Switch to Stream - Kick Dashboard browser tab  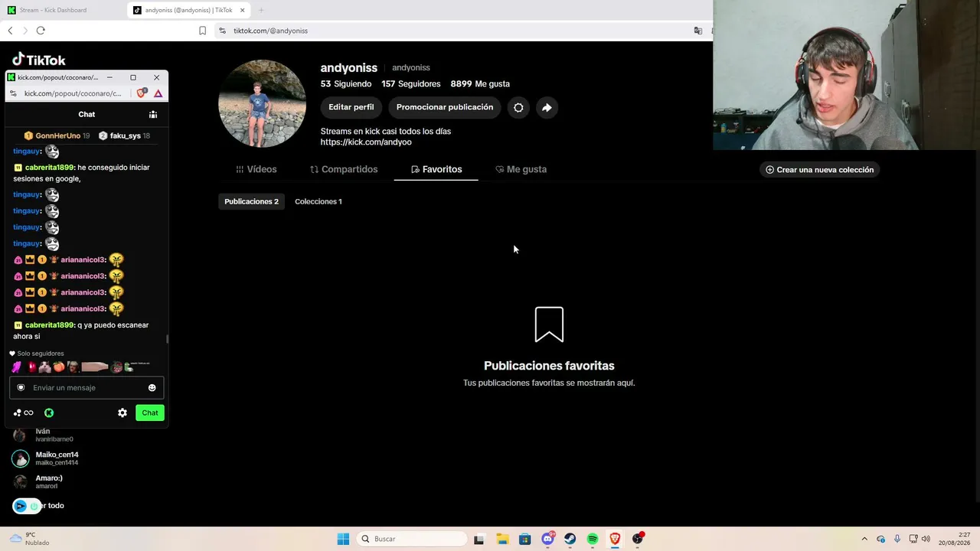coord(52,10)
